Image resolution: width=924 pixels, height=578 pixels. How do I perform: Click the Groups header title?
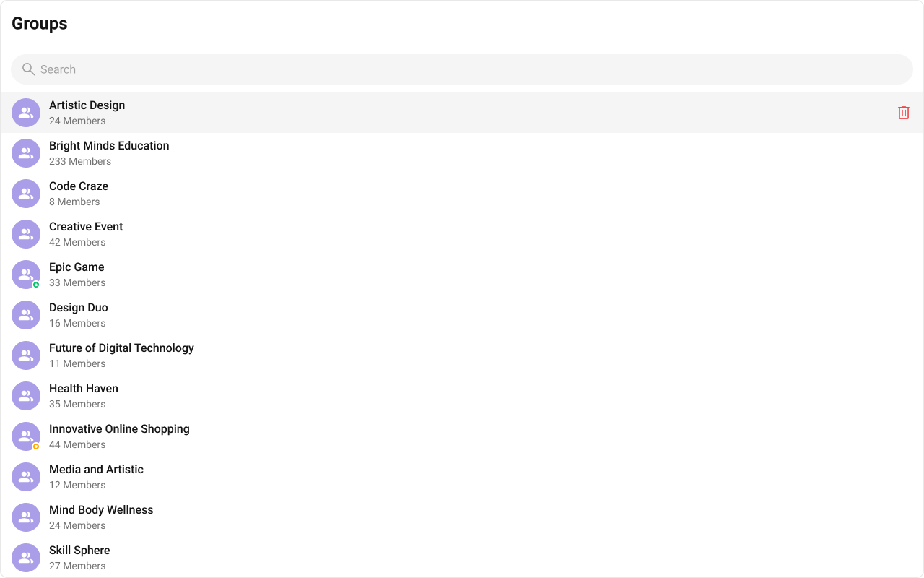pyautogui.click(x=40, y=23)
